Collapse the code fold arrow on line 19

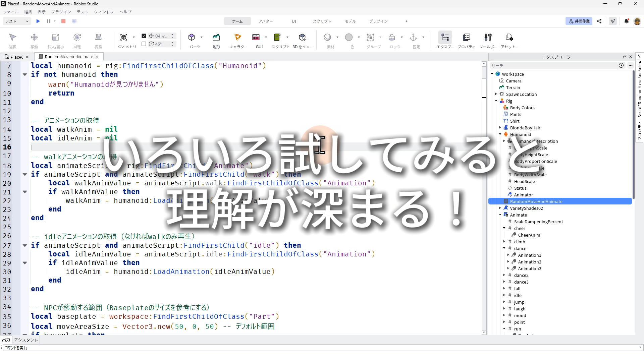click(25, 174)
